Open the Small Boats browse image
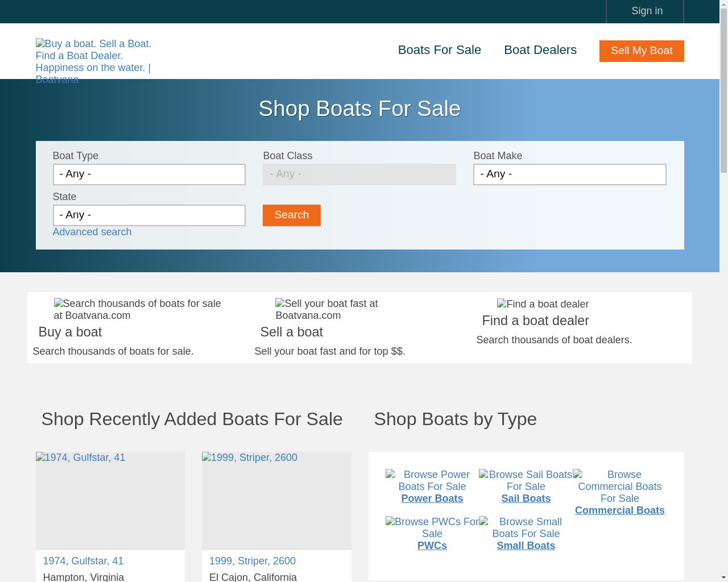The width and height of the screenshot is (728, 582). point(526,527)
